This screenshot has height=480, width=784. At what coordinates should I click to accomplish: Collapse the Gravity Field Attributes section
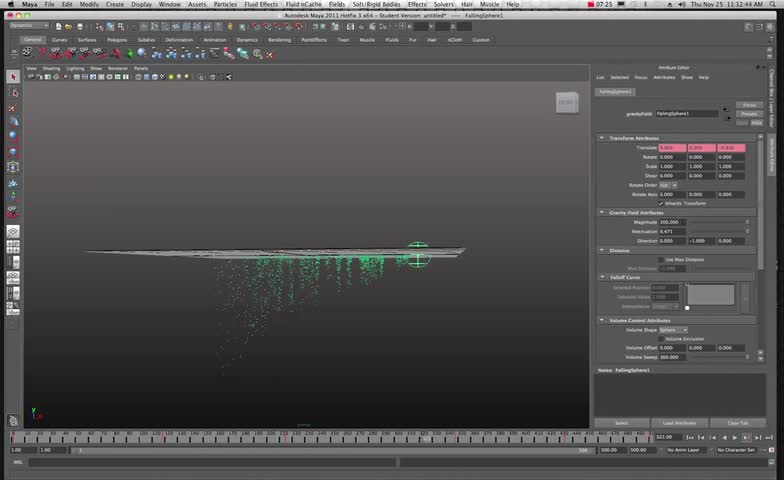click(x=602, y=212)
